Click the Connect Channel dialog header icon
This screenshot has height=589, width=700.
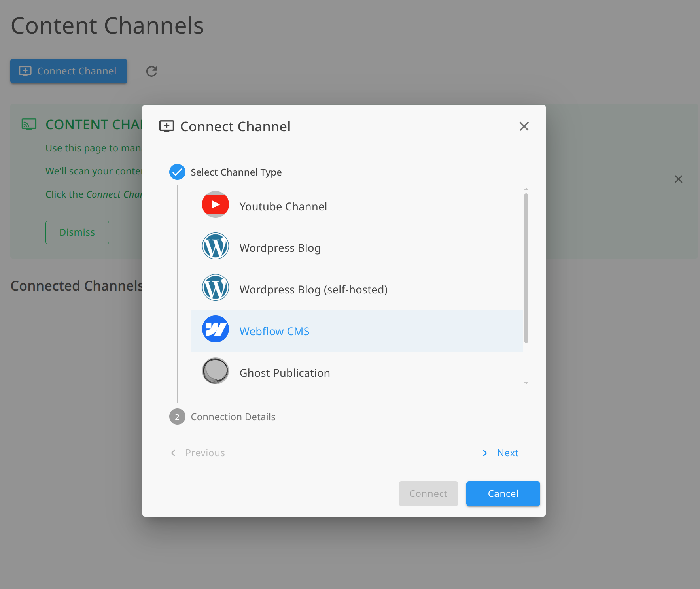[x=167, y=126]
